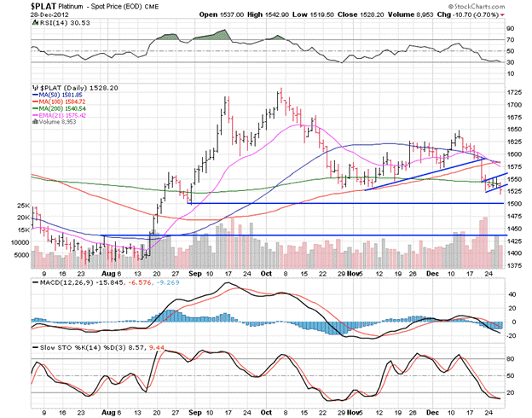Click the $PLAT ticker symbol title
This screenshot has width=532, height=418.
click(41, 6)
